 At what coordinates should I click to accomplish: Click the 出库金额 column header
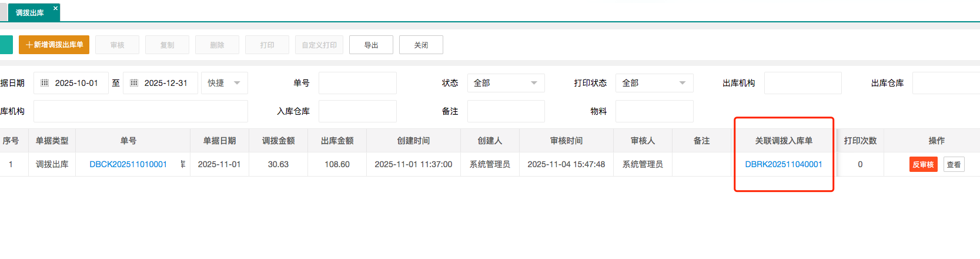tap(337, 141)
